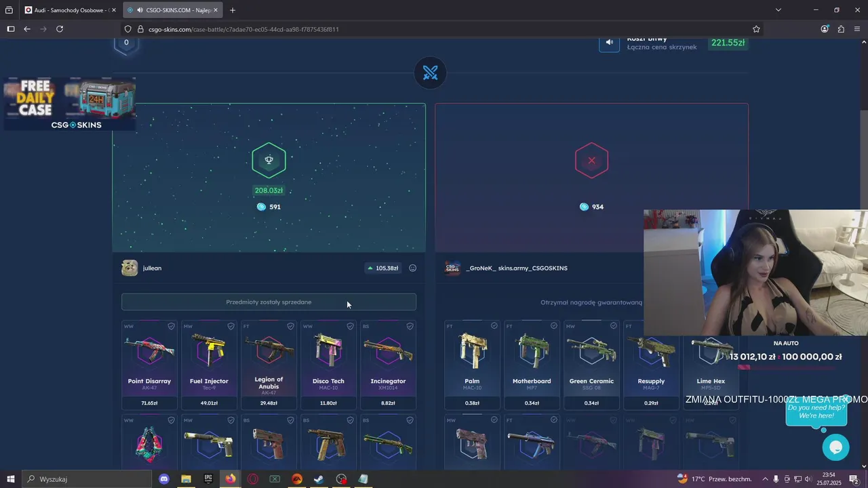Image resolution: width=868 pixels, height=488 pixels.
Task: Select the Fuel Injector Tec-9 card
Action: tap(209, 365)
